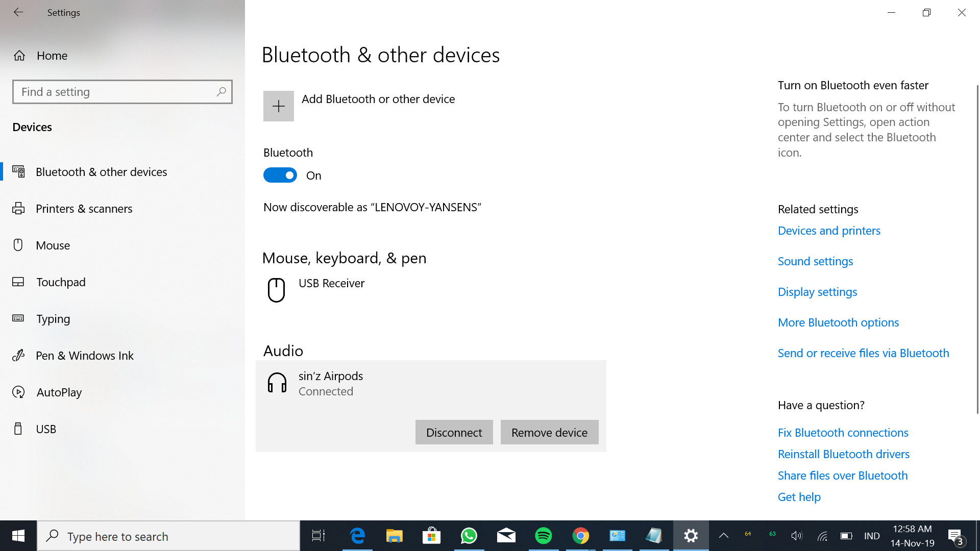
Task: Click the Get help link
Action: [799, 497]
